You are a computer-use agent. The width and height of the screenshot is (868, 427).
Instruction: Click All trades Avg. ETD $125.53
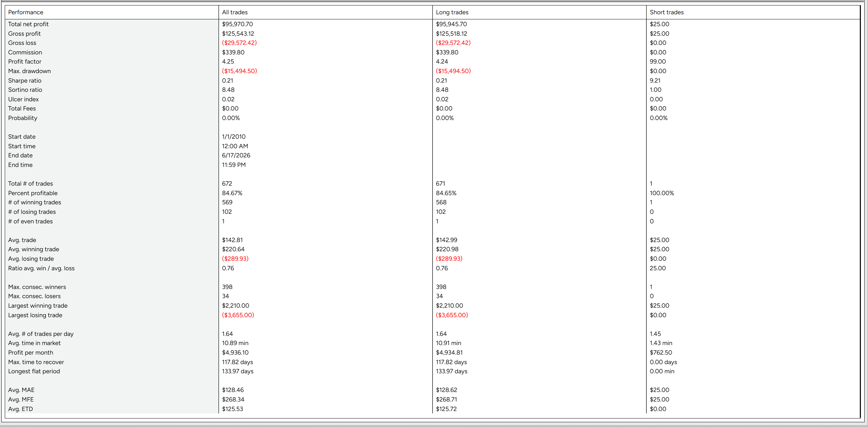233,409
